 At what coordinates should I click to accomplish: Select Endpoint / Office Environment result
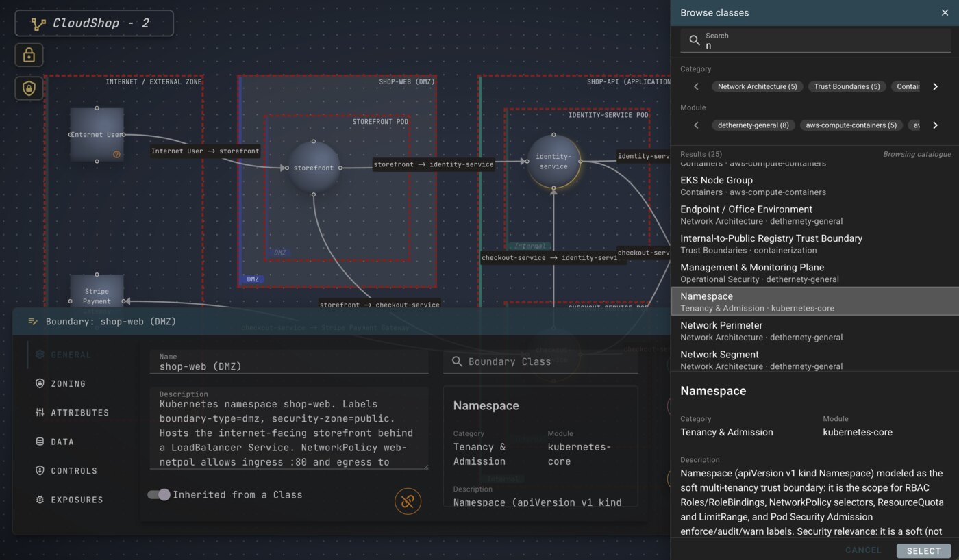click(x=814, y=215)
